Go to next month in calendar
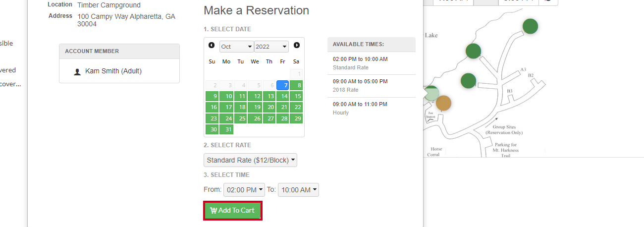The image size is (644, 227). [297, 45]
